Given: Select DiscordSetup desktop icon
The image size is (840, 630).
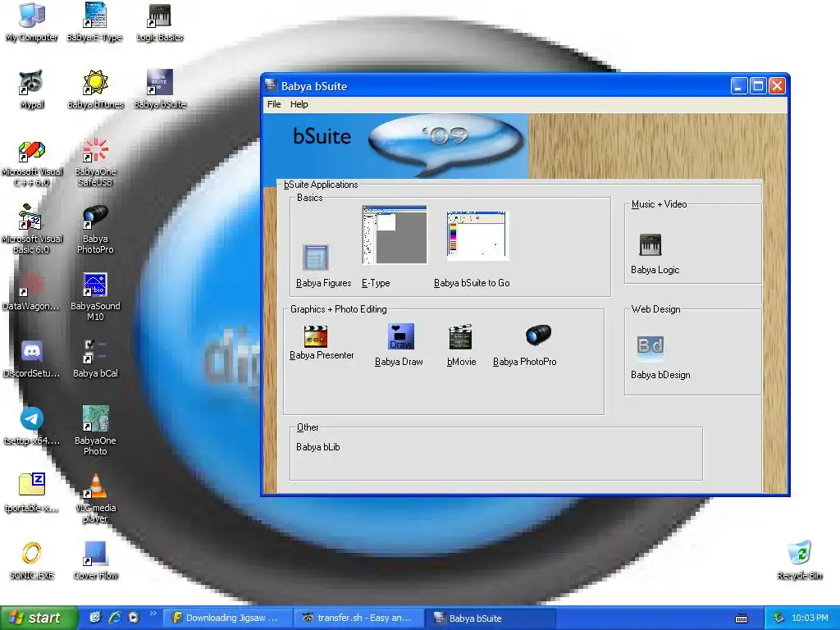Looking at the screenshot, I should pyautogui.click(x=31, y=359).
